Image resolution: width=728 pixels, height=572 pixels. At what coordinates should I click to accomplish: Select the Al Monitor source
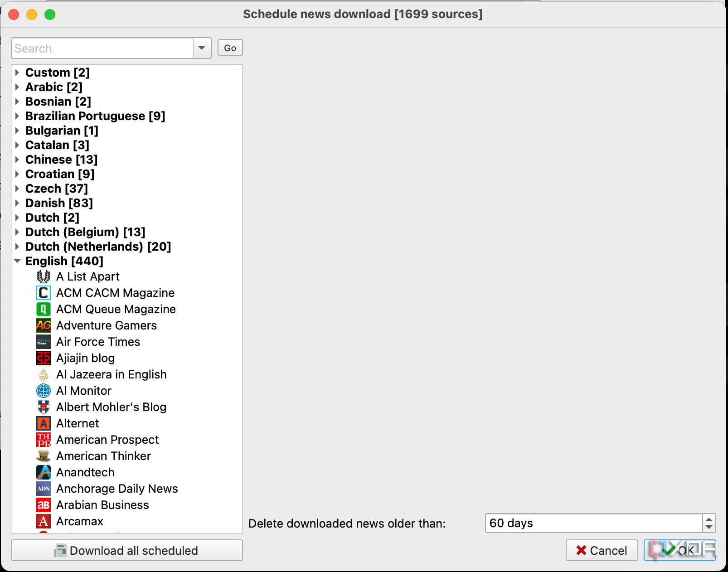coord(84,391)
